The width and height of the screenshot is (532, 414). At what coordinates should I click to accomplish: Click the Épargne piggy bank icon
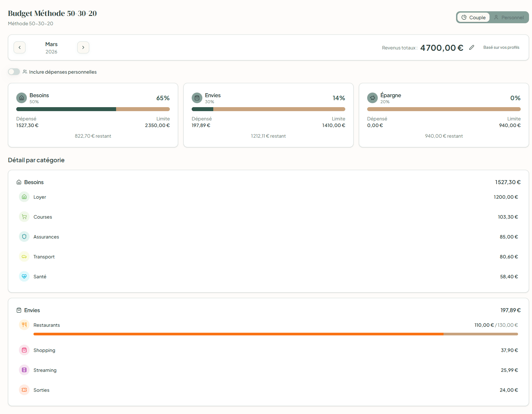tap(372, 98)
